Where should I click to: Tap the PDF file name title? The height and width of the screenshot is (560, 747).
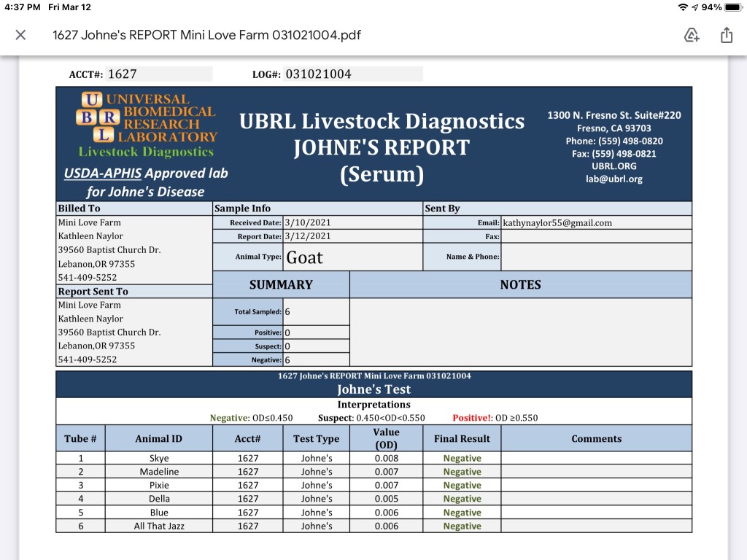pos(206,35)
